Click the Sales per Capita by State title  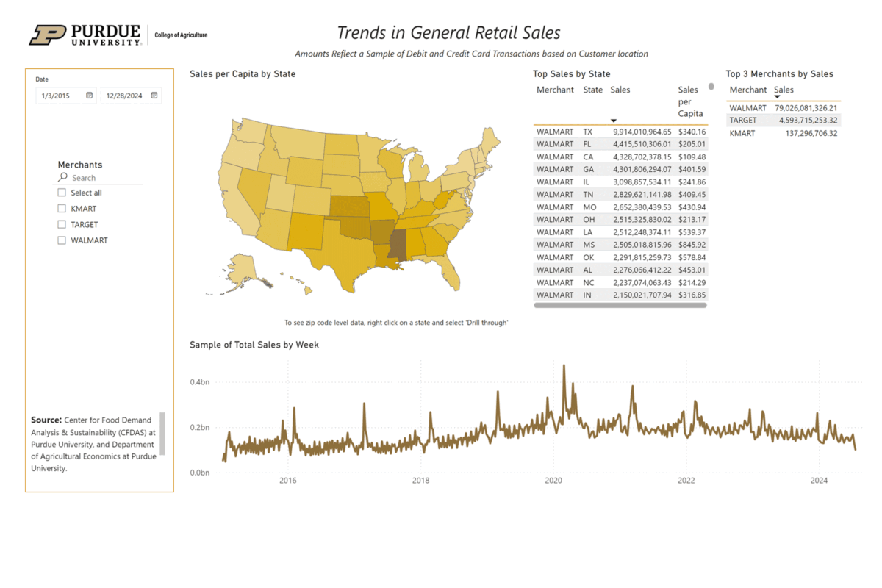[x=243, y=73]
